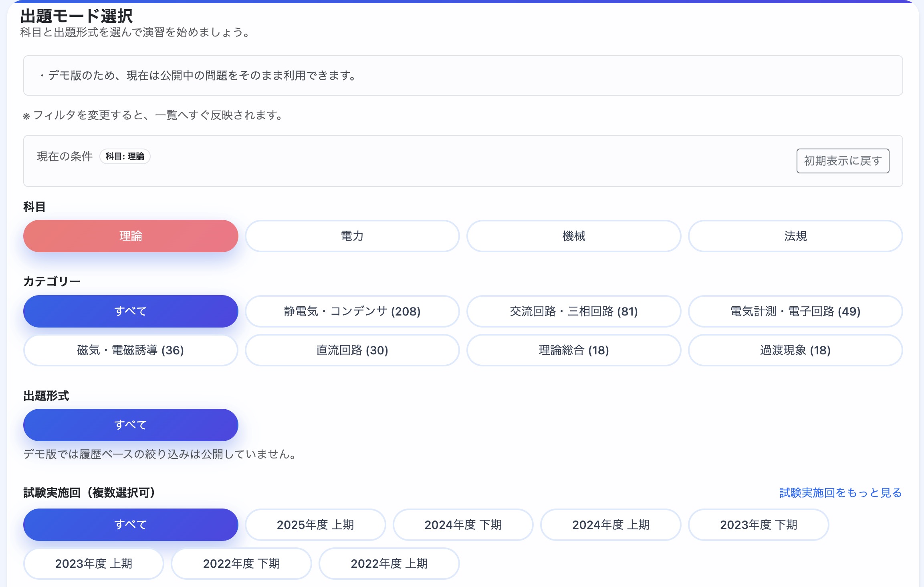This screenshot has height=587, width=924.
Task: Filter by 理論総合 category
Action: click(x=574, y=350)
